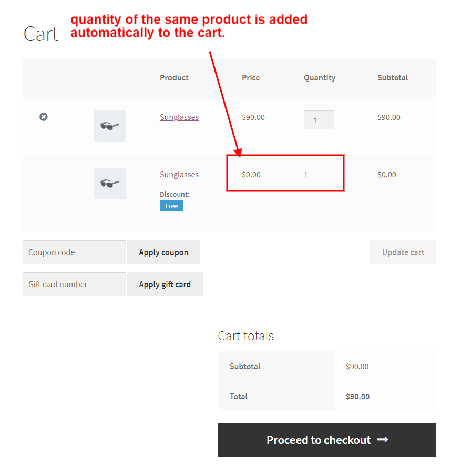Apply the gift card
This screenshot has width=451, height=476.
[165, 284]
